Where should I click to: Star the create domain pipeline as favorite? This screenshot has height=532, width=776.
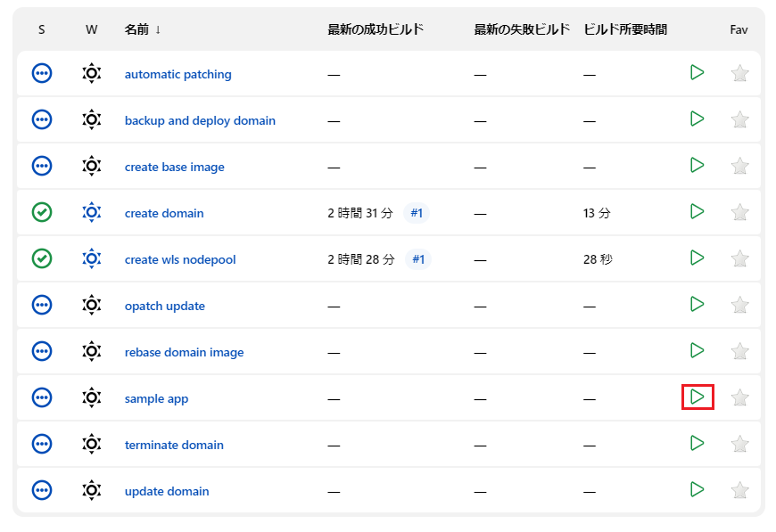pos(739,212)
